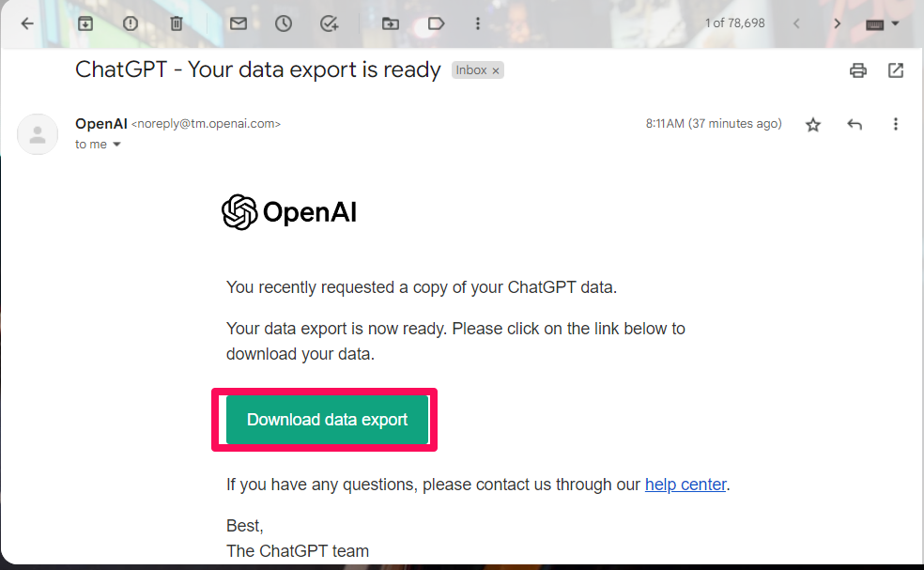Click the Download data export button
This screenshot has height=570, width=924.
(x=327, y=420)
